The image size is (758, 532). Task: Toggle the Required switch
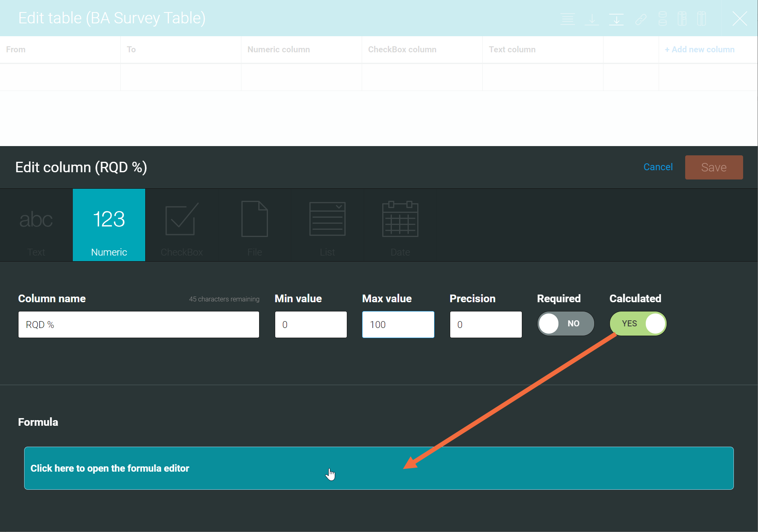566,324
